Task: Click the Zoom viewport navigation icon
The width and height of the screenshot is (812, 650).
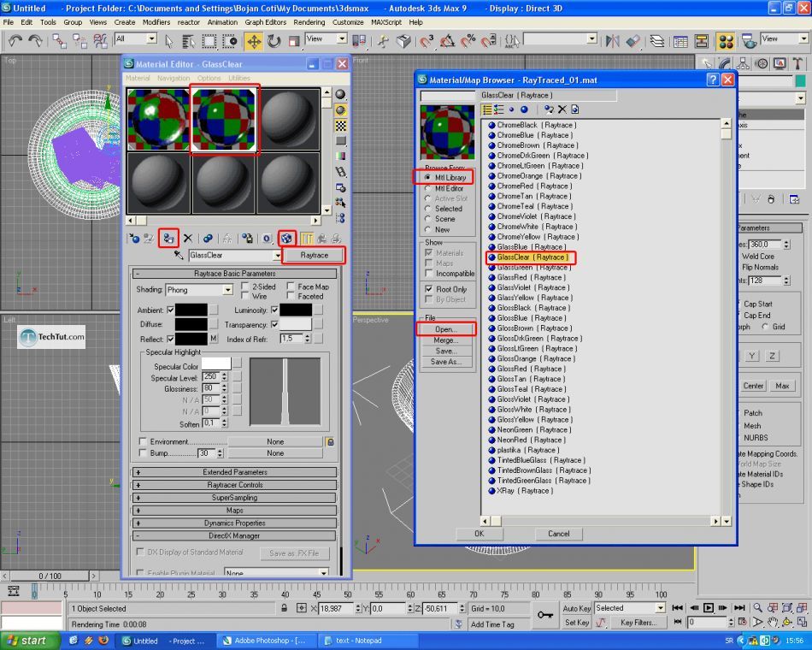Action: (x=757, y=608)
